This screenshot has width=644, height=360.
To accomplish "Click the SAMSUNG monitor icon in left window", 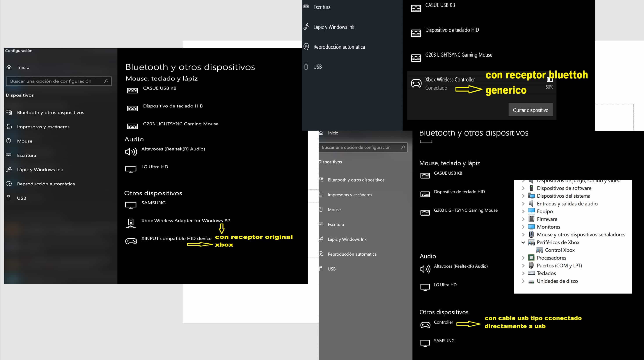I will pyautogui.click(x=131, y=205).
